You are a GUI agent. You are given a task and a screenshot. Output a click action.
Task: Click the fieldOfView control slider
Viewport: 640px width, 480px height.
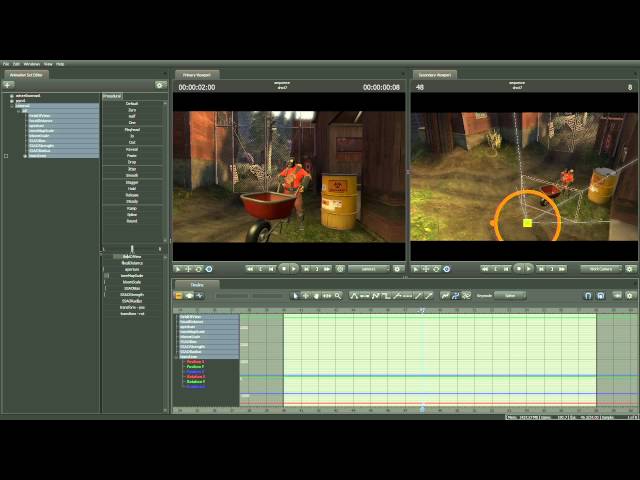pos(133,257)
